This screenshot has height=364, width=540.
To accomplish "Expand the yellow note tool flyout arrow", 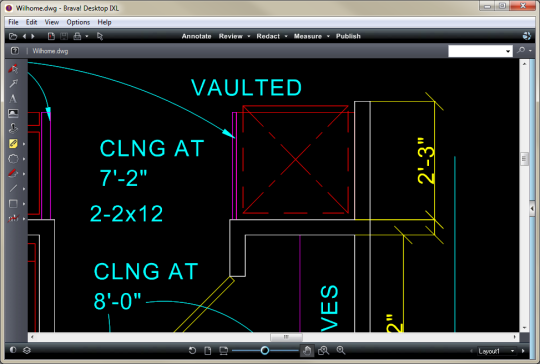I will [x=24, y=144].
